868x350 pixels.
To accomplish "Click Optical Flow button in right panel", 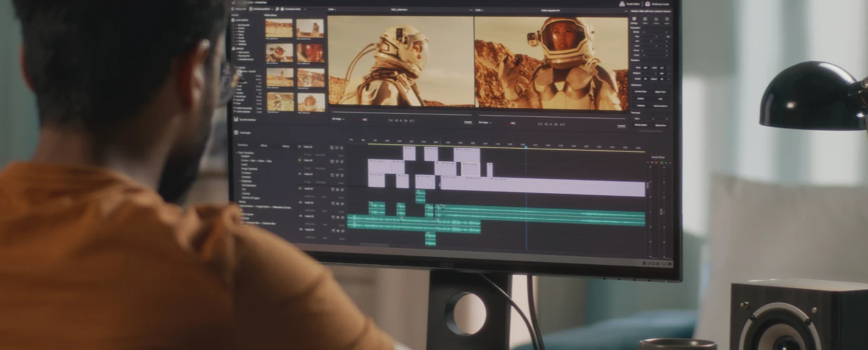I will pyautogui.click(x=660, y=125).
